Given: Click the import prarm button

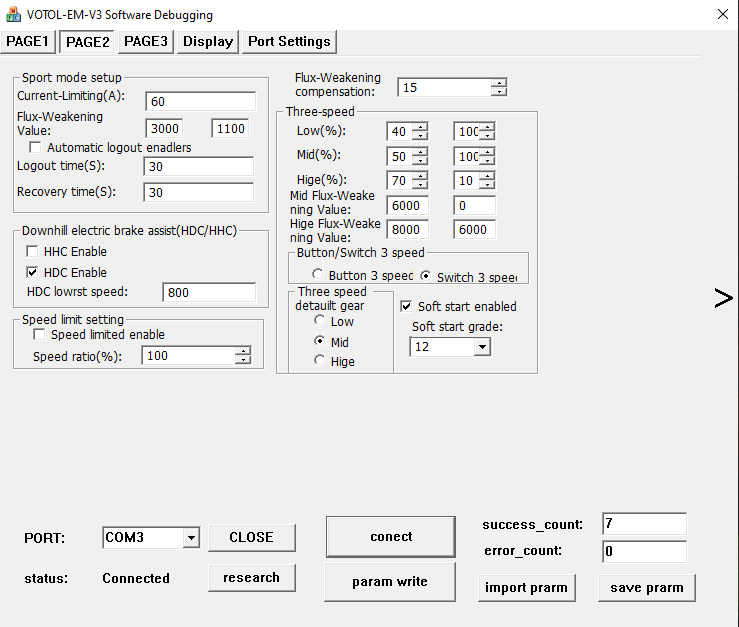Looking at the screenshot, I should click(x=526, y=588).
